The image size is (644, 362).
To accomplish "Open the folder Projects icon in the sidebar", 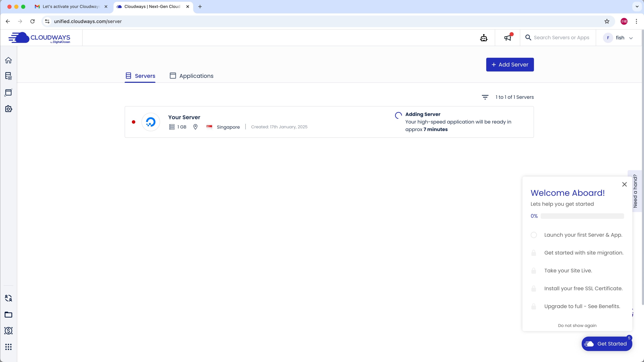I will click(9, 315).
